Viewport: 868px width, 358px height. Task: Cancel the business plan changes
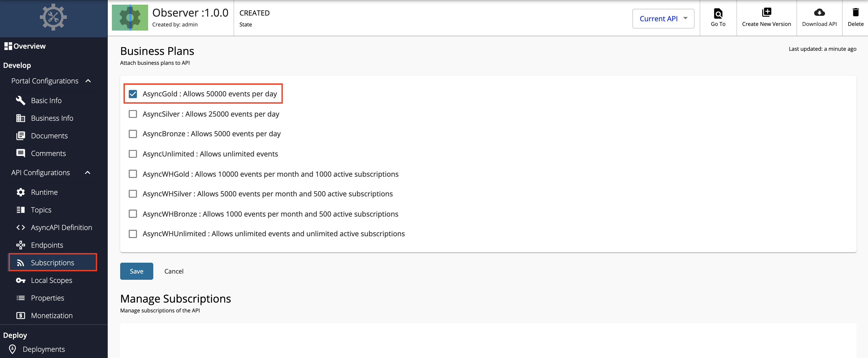[174, 271]
